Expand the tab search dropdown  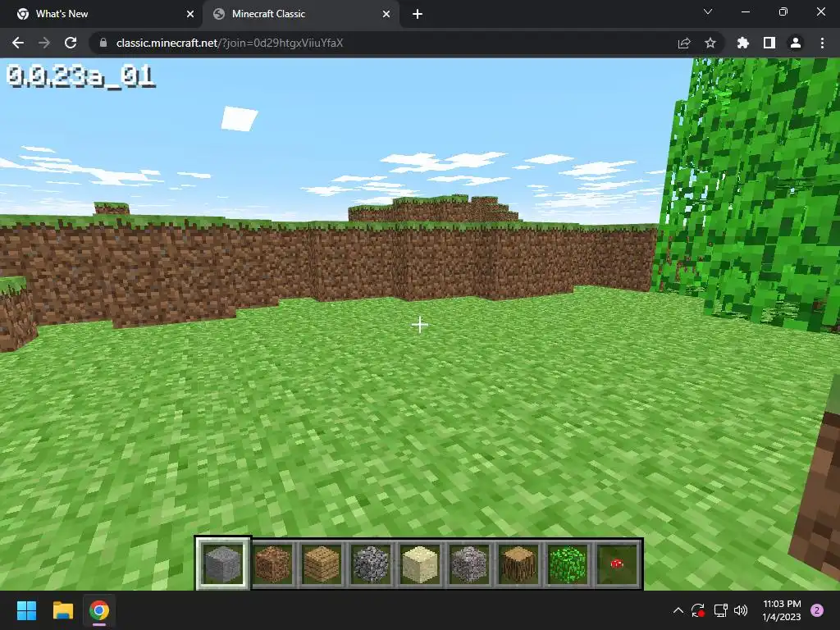click(x=708, y=11)
